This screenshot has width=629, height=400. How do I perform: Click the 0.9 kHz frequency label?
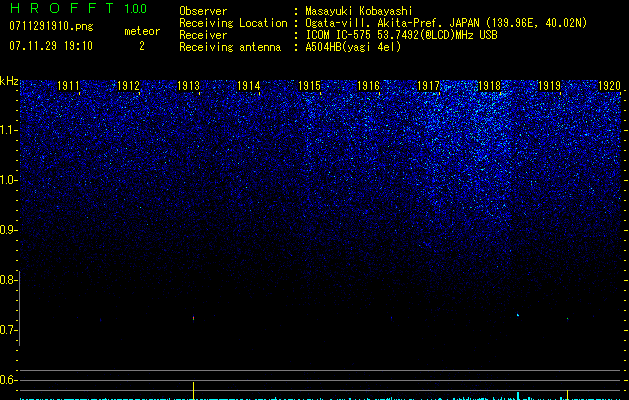[8, 230]
